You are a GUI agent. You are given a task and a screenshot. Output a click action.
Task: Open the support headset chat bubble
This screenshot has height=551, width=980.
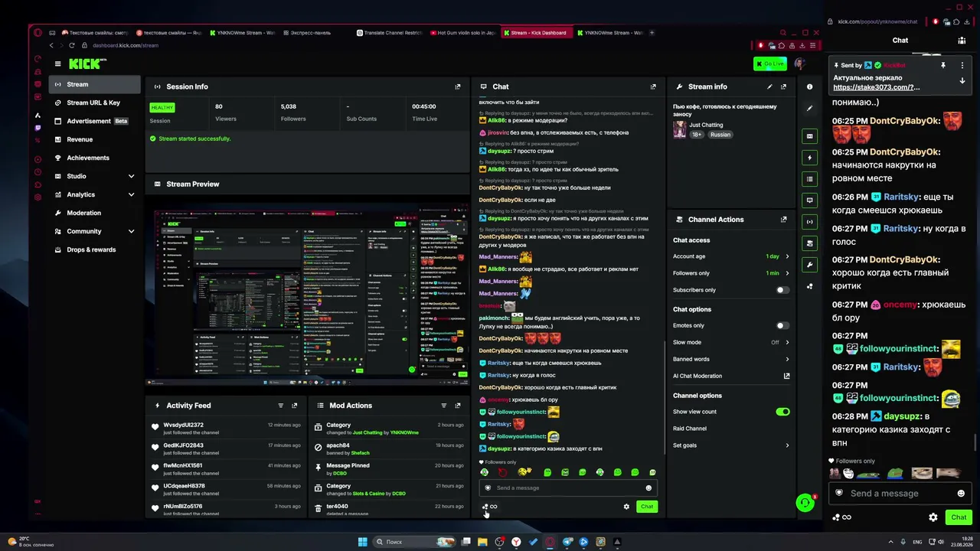805,503
